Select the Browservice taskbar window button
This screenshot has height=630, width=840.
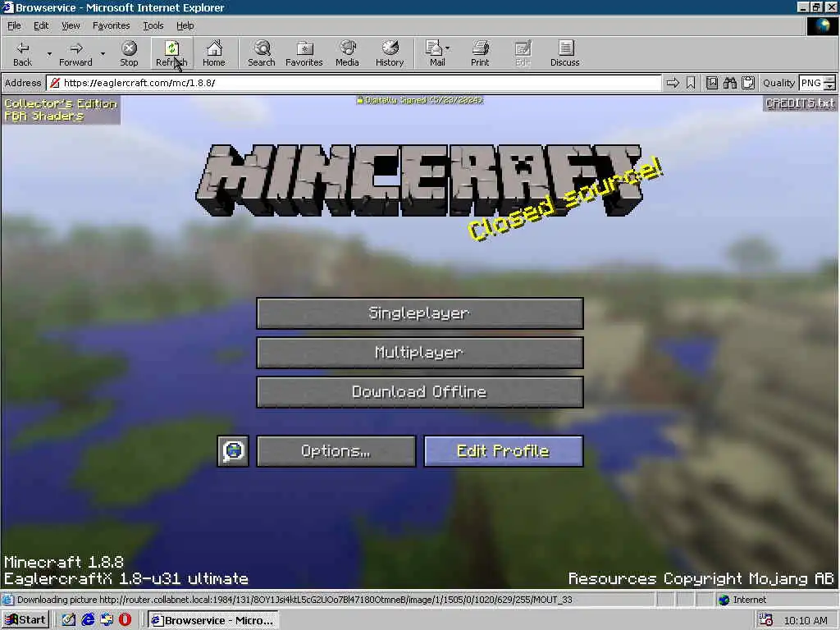[213, 620]
